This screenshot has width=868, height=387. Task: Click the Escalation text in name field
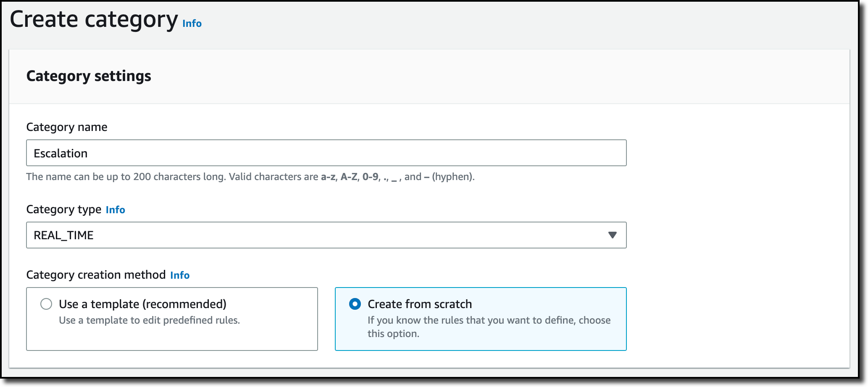(x=60, y=154)
